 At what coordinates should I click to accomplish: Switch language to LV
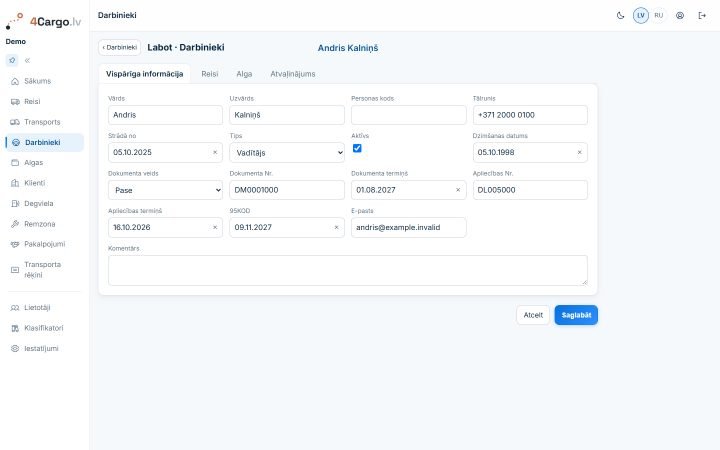pyautogui.click(x=641, y=16)
